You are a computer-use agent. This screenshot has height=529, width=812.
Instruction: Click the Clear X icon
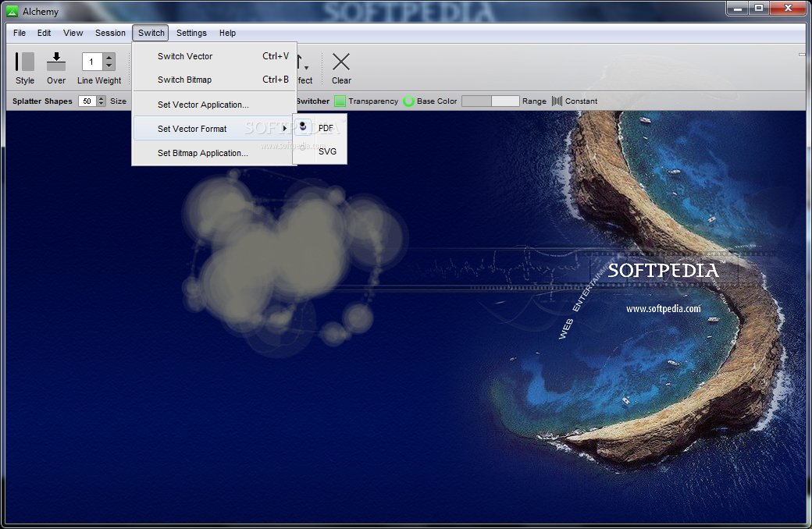tap(340, 62)
